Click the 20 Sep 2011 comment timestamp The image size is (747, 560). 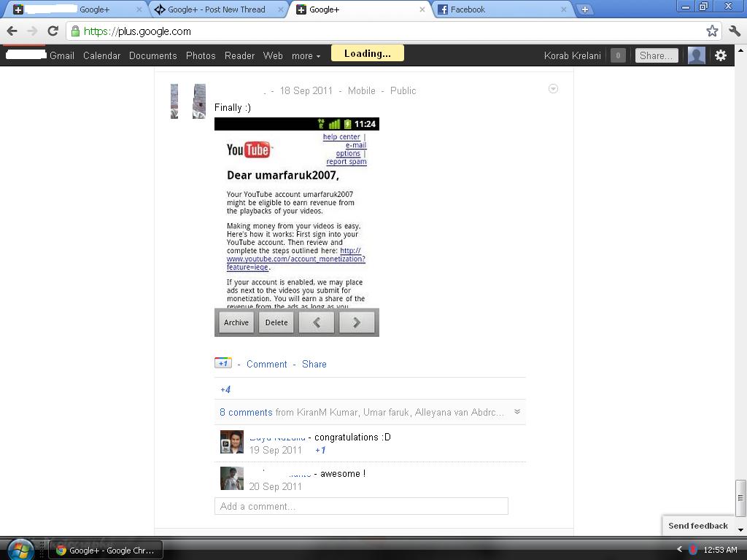click(275, 486)
